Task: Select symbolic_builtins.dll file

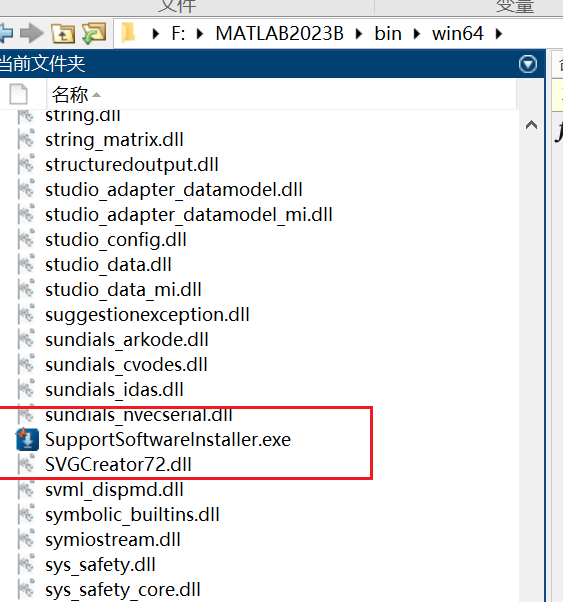Action: pyautogui.click(x=132, y=515)
